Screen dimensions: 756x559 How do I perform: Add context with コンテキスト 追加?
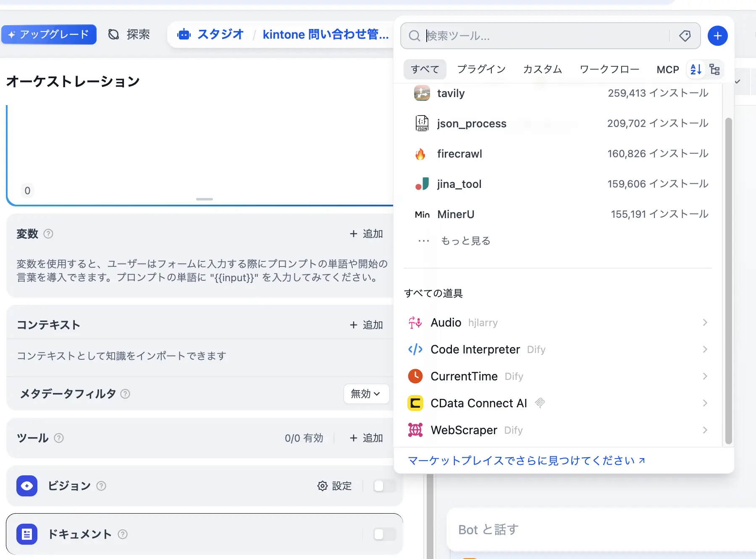tap(366, 325)
